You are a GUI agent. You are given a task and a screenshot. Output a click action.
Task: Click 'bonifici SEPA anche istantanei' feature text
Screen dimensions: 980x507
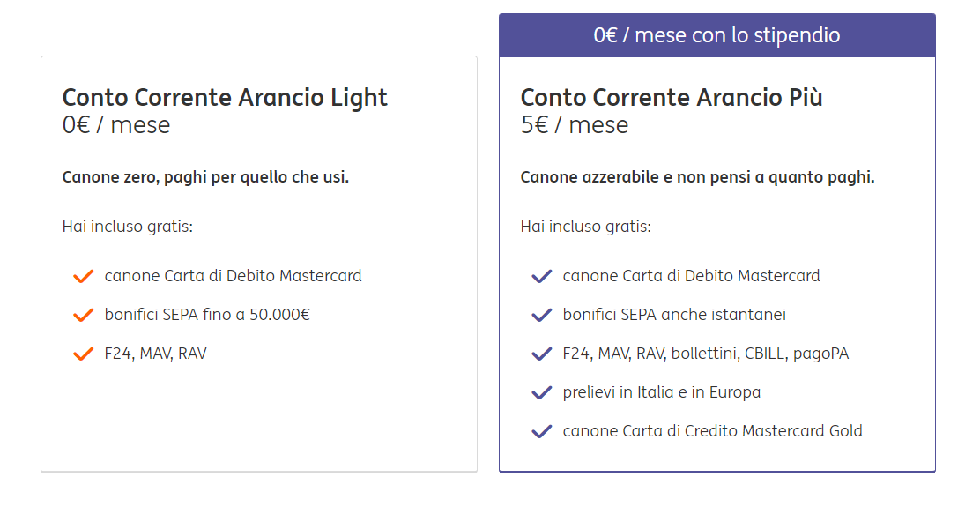coord(674,315)
